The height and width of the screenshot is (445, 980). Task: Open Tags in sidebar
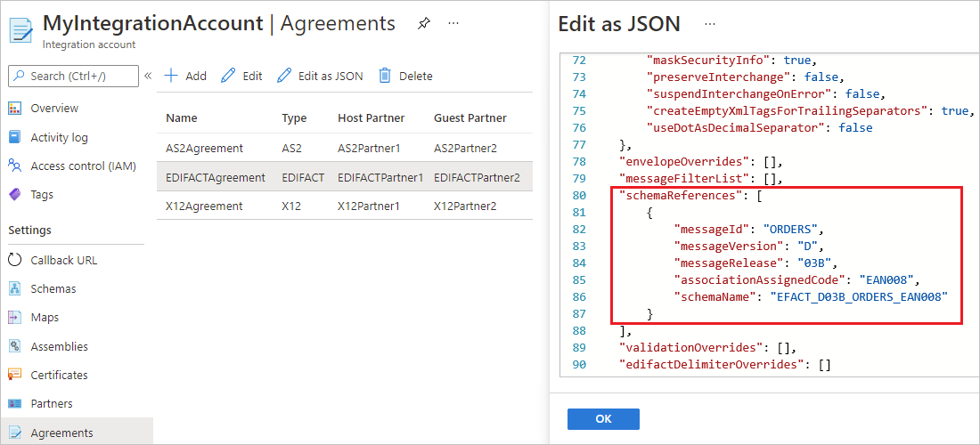[42, 195]
